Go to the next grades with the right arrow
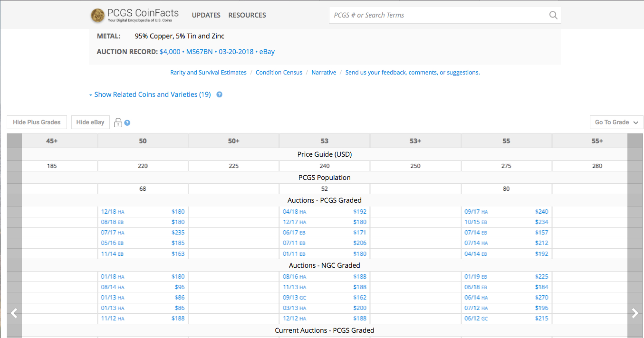The image size is (644, 338). click(635, 313)
